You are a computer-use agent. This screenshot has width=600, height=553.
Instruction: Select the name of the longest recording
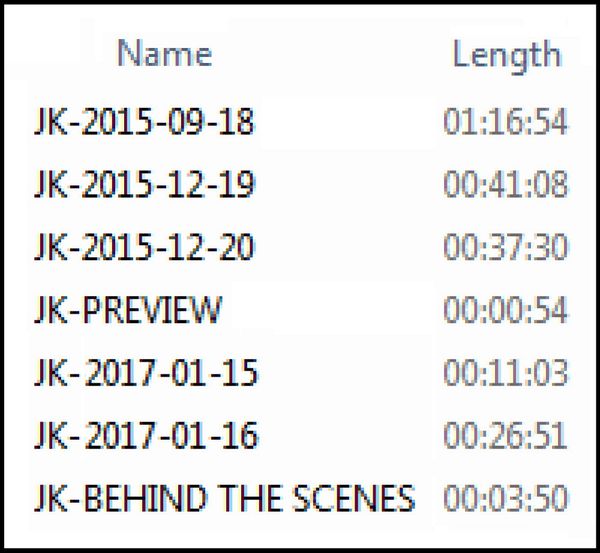pos(144,121)
